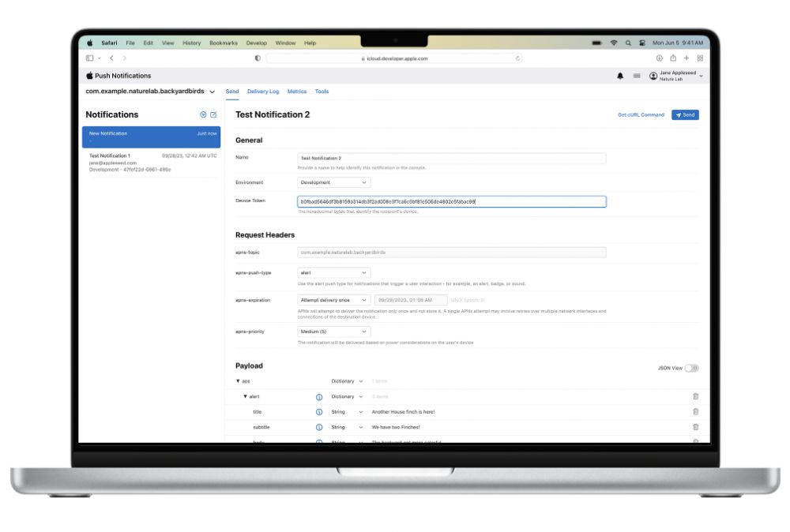The height and width of the screenshot is (532, 790).
Task: Open the History menu
Action: (x=191, y=43)
